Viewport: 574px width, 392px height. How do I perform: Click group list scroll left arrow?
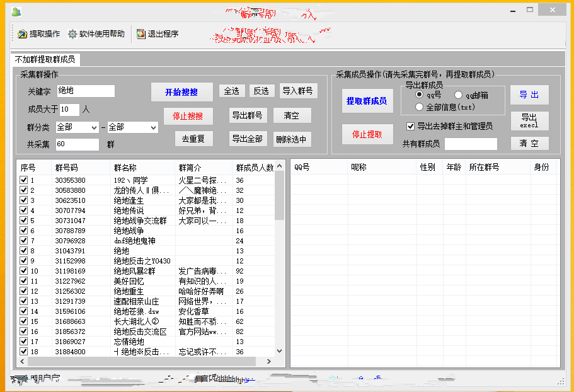pyautogui.click(x=22, y=362)
